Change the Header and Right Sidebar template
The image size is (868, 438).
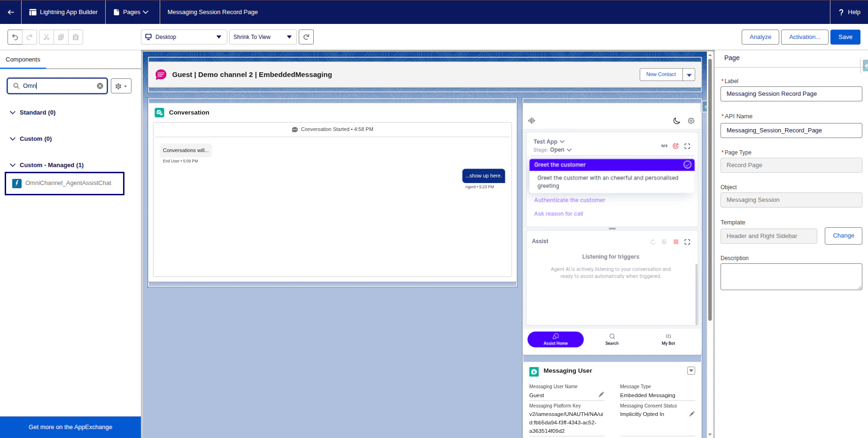pyautogui.click(x=843, y=236)
